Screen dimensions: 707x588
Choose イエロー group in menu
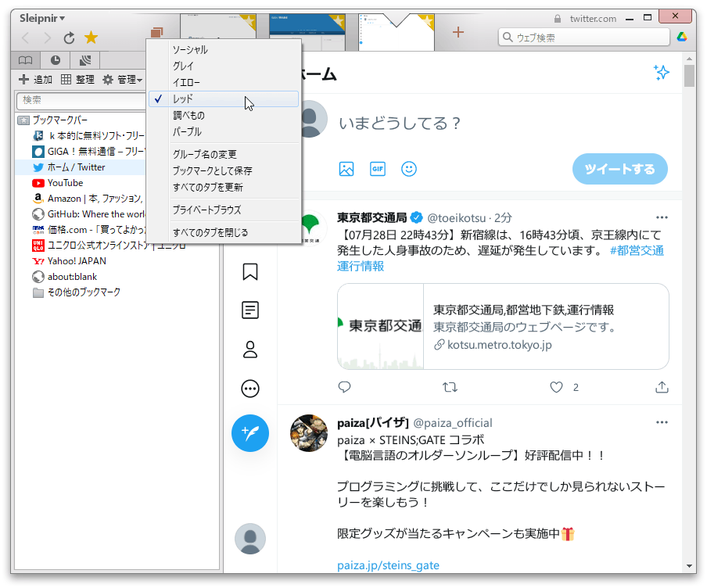[224, 83]
